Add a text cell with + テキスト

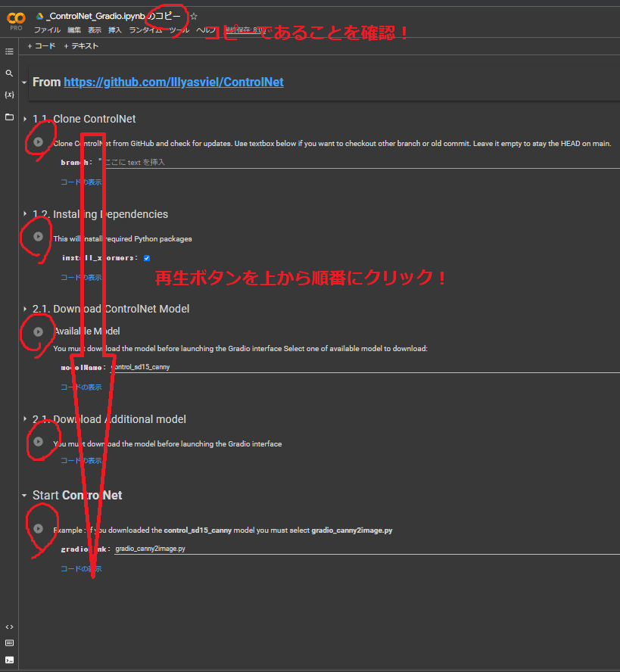pos(81,46)
